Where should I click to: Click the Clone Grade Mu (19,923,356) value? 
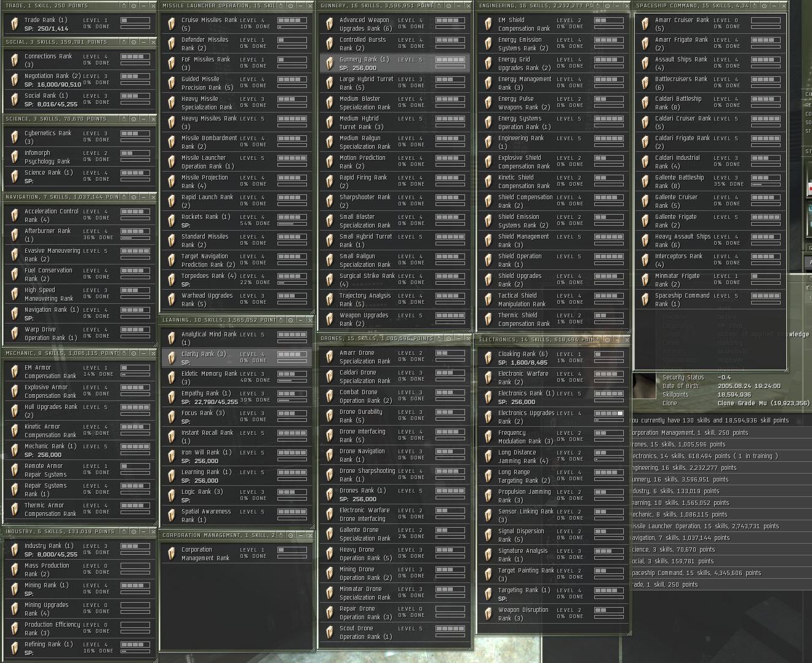click(763, 403)
